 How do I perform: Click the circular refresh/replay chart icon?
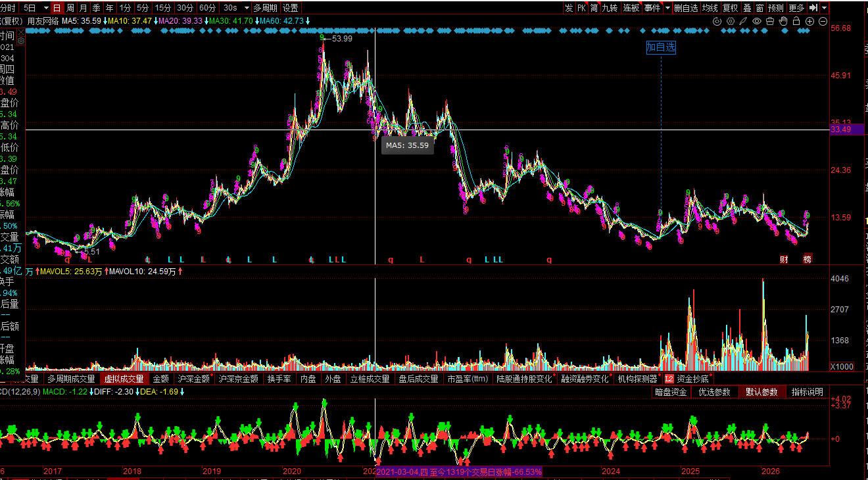pos(717,21)
